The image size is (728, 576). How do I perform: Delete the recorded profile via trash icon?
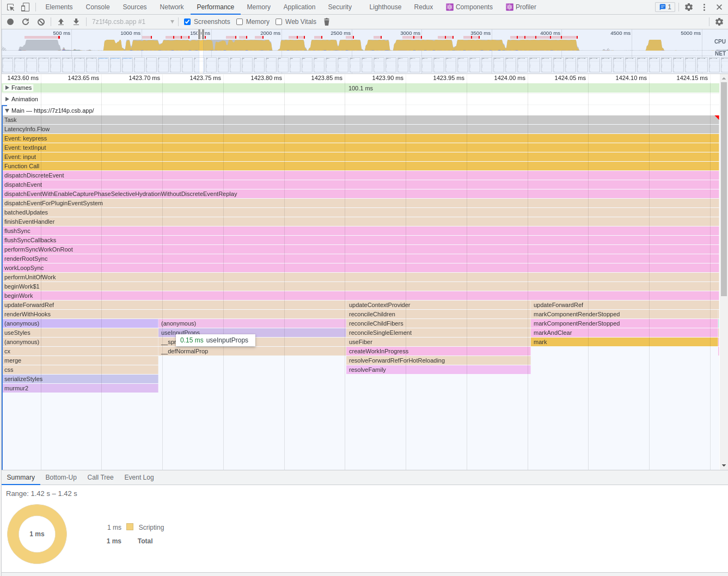click(326, 21)
